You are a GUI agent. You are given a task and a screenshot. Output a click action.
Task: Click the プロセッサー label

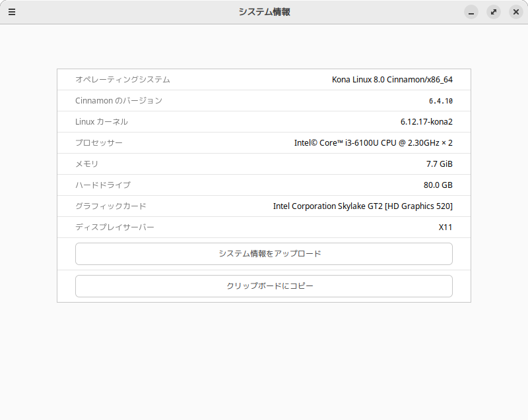(x=98, y=143)
